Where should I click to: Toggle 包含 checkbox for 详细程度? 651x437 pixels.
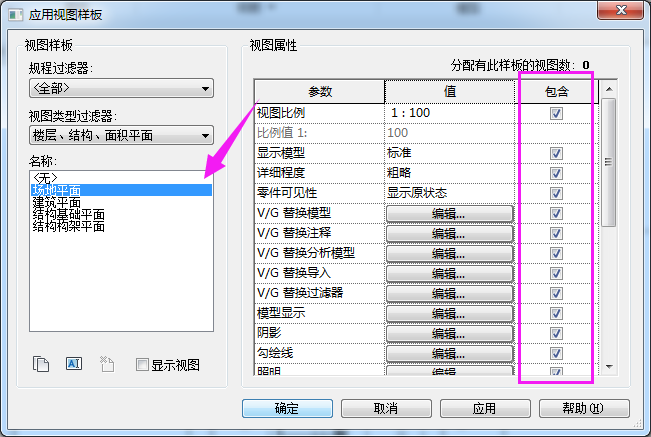point(556,173)
